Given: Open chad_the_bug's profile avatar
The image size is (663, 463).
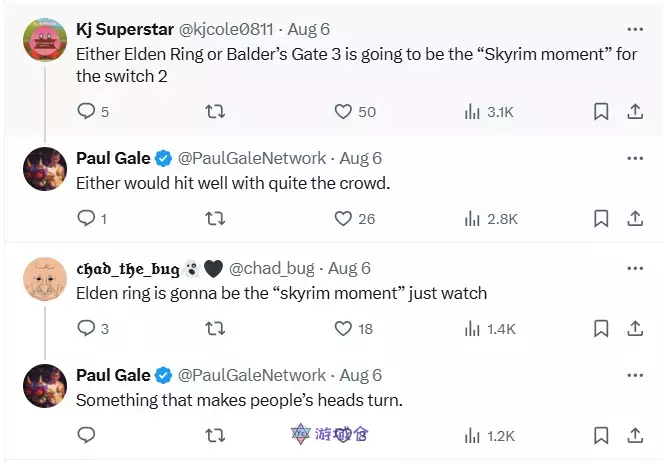Looking at the screenshot, I should (x=45, y=278).
